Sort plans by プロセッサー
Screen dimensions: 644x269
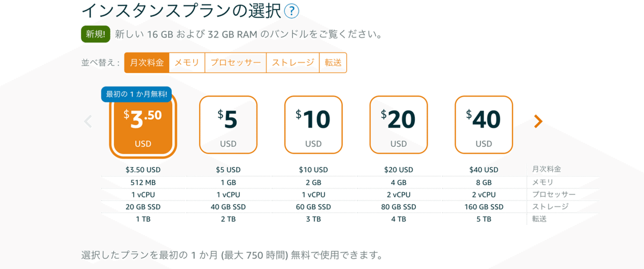coord(236,62)
